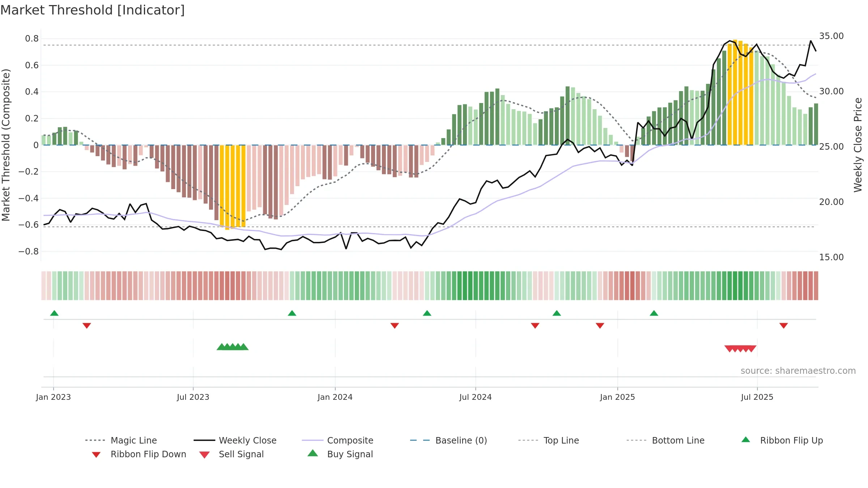Click the ribbon flip down marker in Sep 2024
868x488 pixels.
pyautogui.click(x=535, y=326)
